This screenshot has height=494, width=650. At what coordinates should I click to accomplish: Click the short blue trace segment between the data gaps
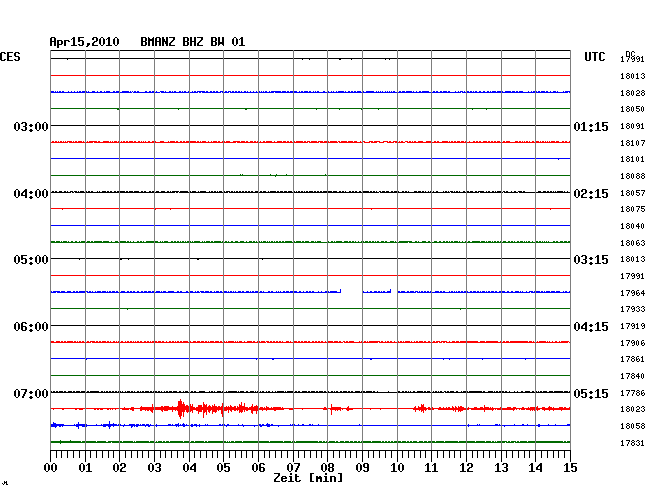point(377,291)
